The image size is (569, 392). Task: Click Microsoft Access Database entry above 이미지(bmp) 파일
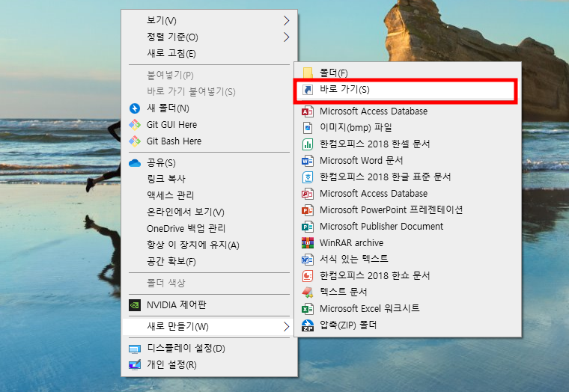pos(407,111)
